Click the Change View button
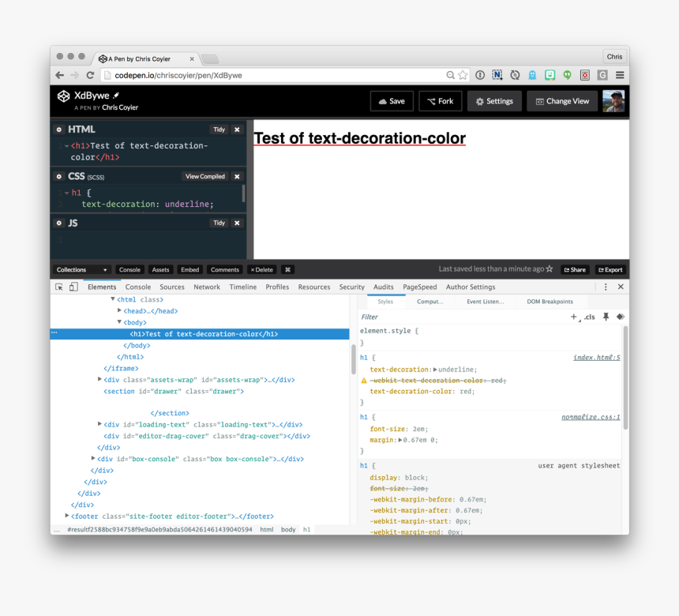 pos(562,101)
